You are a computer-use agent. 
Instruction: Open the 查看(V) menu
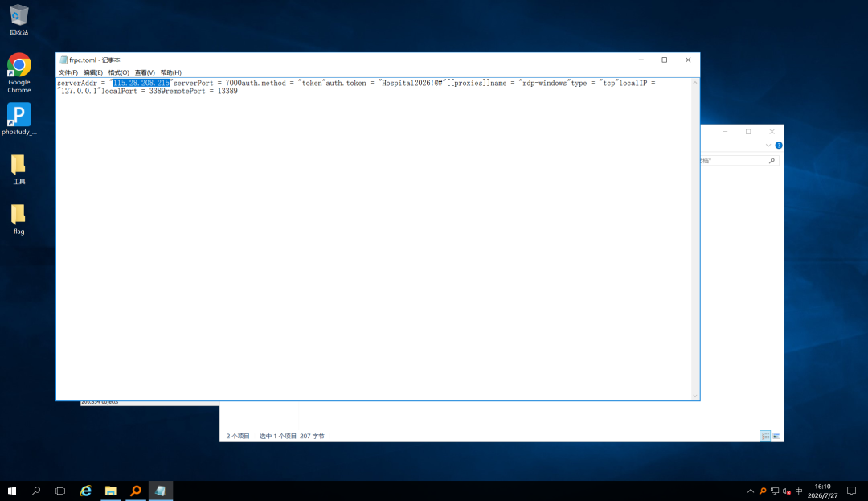(x=145, y=72)
